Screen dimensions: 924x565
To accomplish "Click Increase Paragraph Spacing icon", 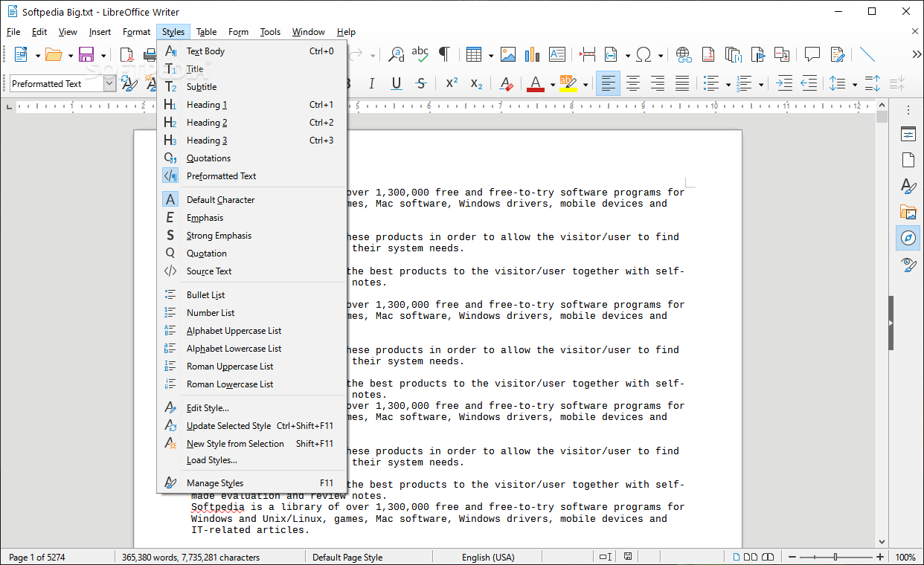I will (873, 83).
